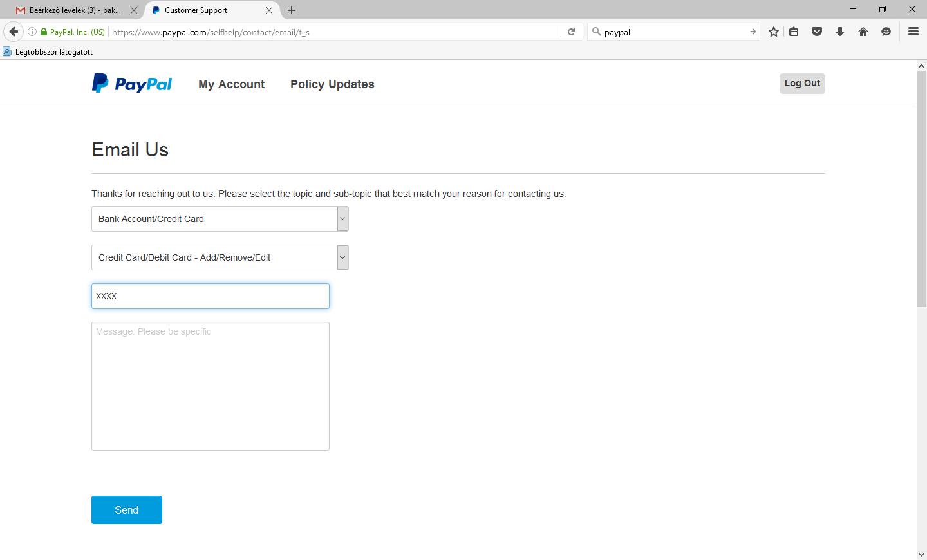
Task: Click the subject field containing XXXX
Action: pyautogui.click(x=211, y=296)
